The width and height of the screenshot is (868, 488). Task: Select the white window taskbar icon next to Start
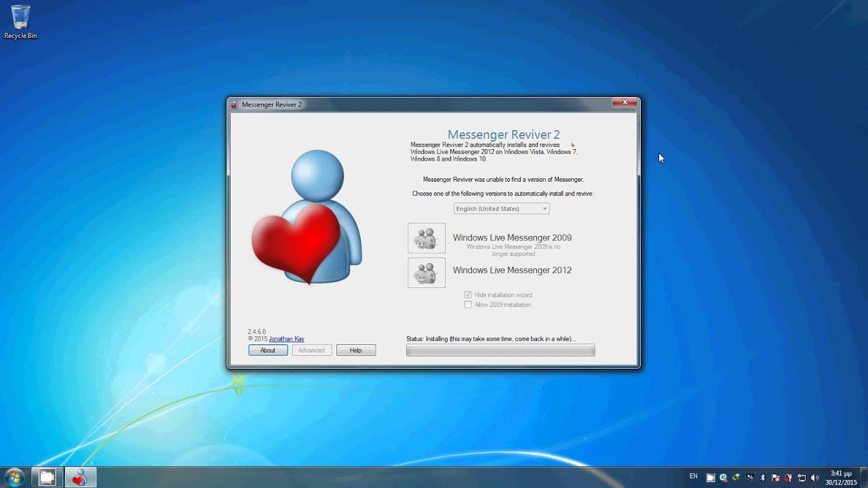(47, 478)
